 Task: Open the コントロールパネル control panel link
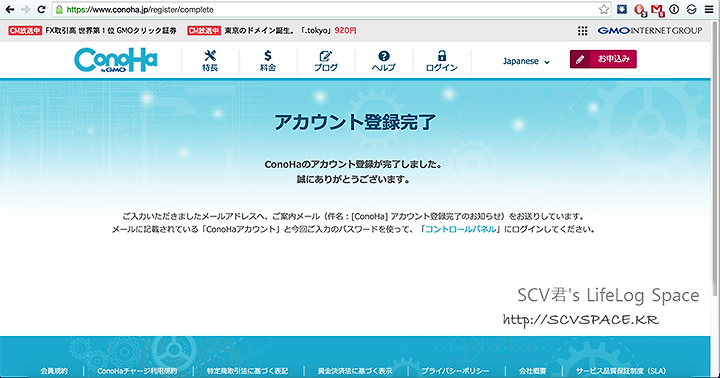[x=460, y=229]
